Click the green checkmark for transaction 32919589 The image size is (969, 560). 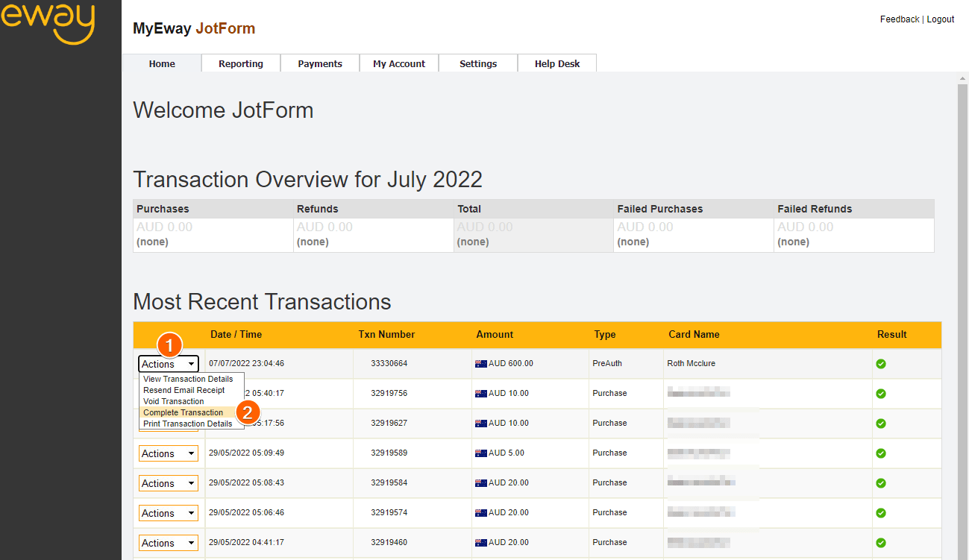point(881,453)
